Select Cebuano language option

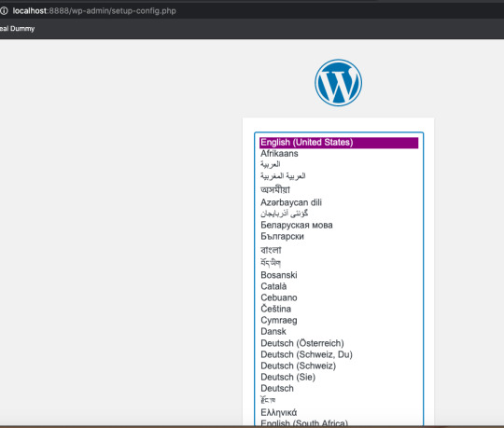(x=339, y=297)
